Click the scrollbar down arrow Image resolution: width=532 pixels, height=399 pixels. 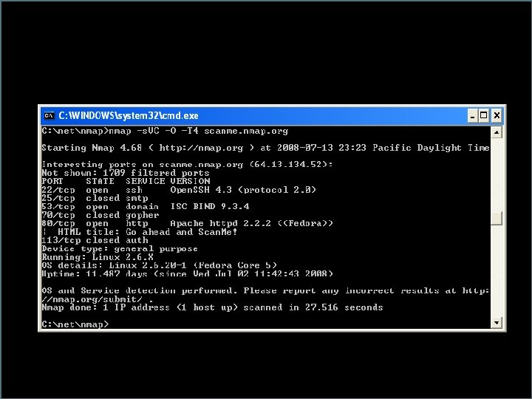(x=497, y=323)
